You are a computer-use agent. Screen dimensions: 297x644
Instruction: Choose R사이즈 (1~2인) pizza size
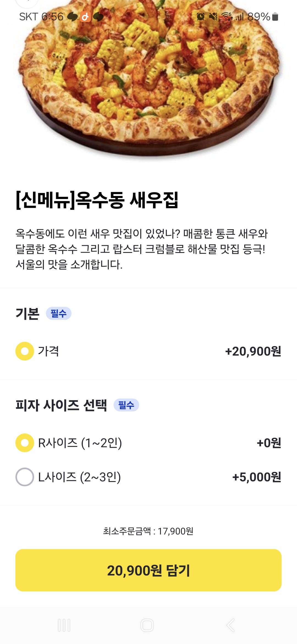[25, 443]
